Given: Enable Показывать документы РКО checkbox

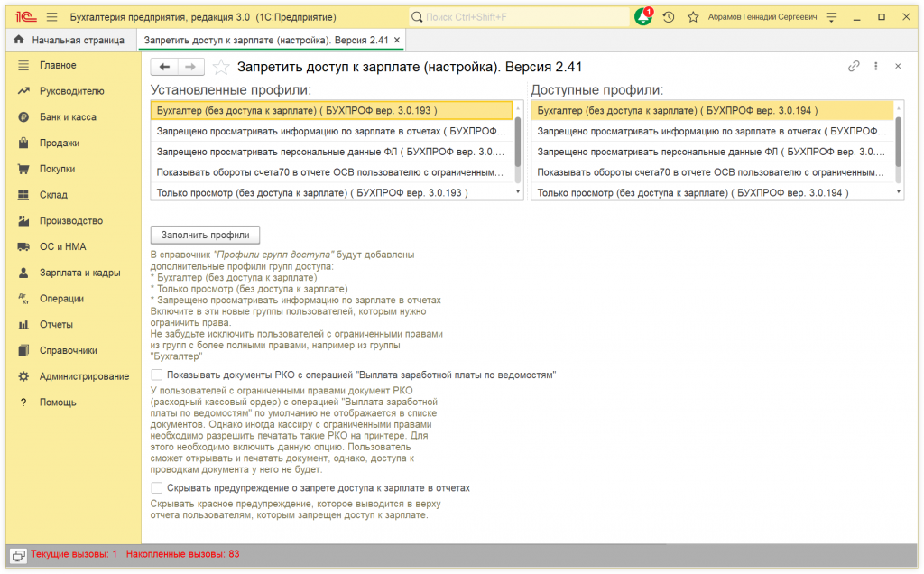Looking at the screenshot, I should (x=157, y=375).
